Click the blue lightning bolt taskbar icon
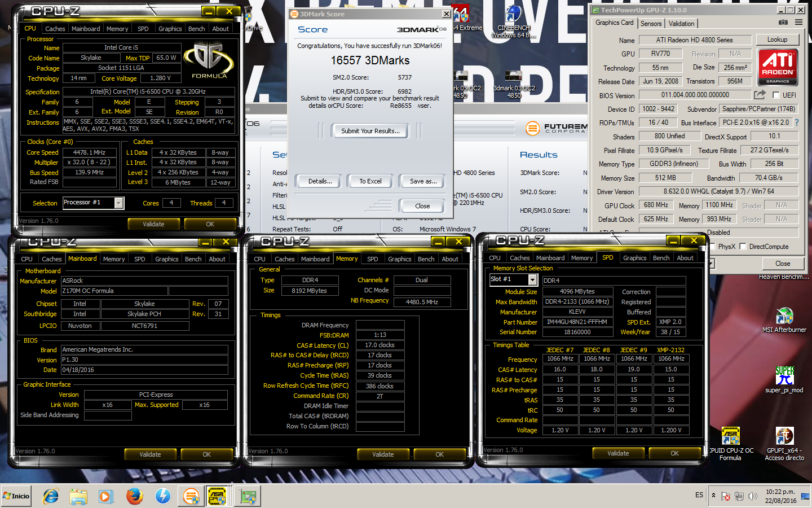The image size is (812, 508). pos(163,496)
